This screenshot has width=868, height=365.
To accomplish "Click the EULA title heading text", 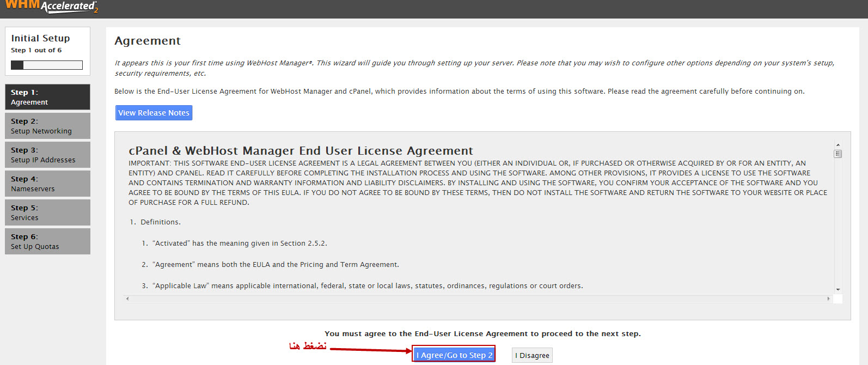I will tap(301, 151).
